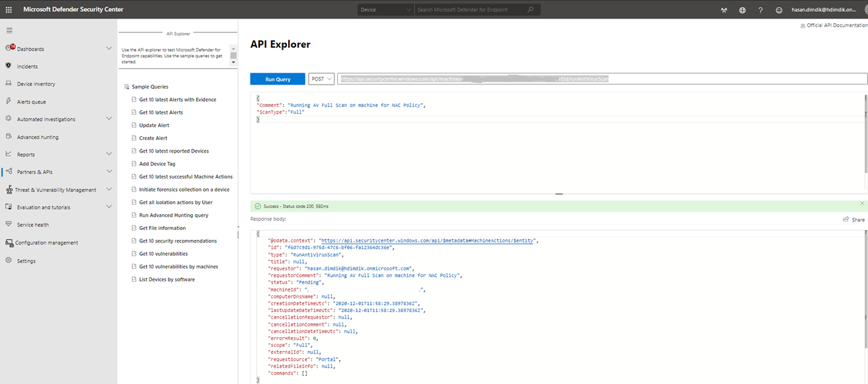Image resolution: width=868 pixels, height=384 pixels.
Task: Click the Dashboards icon with notification badge
Action: pos(9,48)
